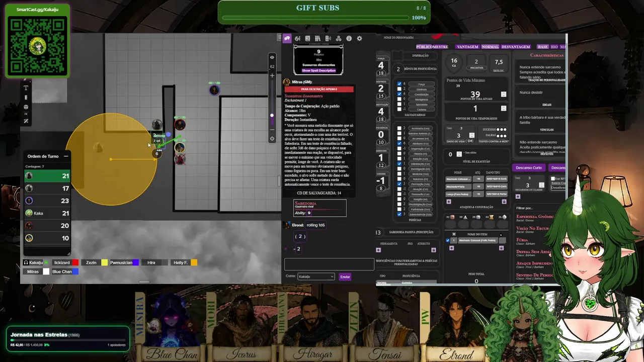Click the Descanso Curto button

529,167
